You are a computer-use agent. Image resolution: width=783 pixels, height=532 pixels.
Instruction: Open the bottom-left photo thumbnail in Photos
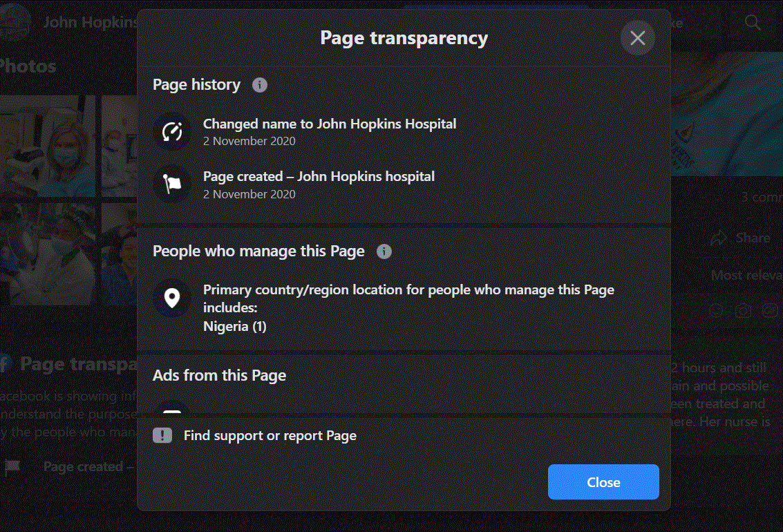coord(48,254)
